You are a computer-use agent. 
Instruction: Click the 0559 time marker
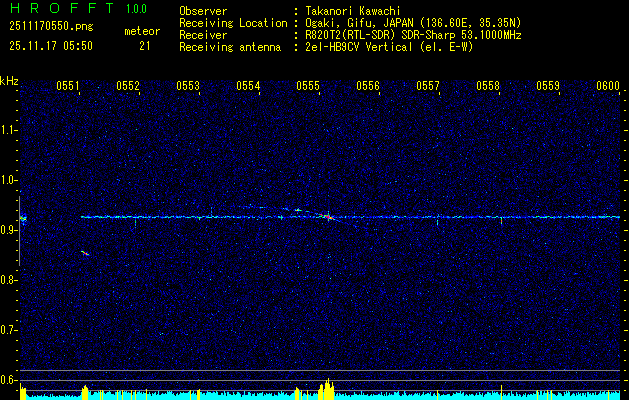click(x=548, y=85)
